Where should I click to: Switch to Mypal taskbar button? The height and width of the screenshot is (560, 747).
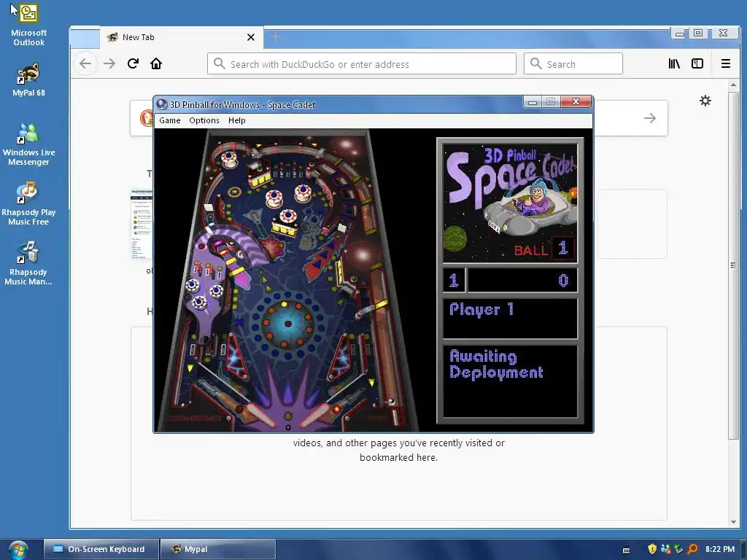tap(217, 549)
